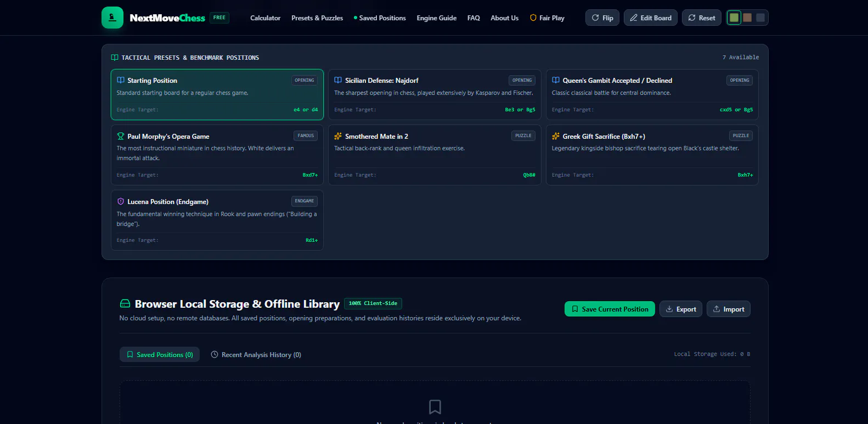
Task: Click the bookmark icon on Saved Positions tab
Action: pos(130,354)
